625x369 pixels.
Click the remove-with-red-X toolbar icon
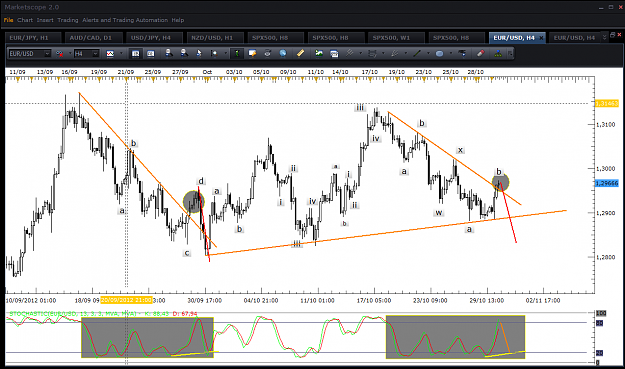[59, 53]
